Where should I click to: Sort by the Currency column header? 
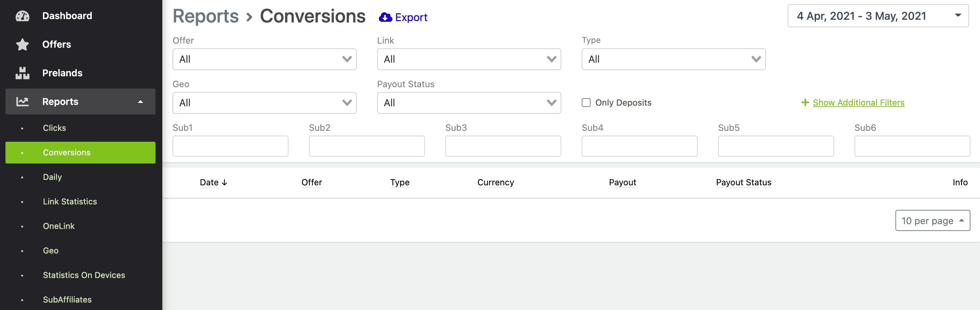click(x=496, y=182)
